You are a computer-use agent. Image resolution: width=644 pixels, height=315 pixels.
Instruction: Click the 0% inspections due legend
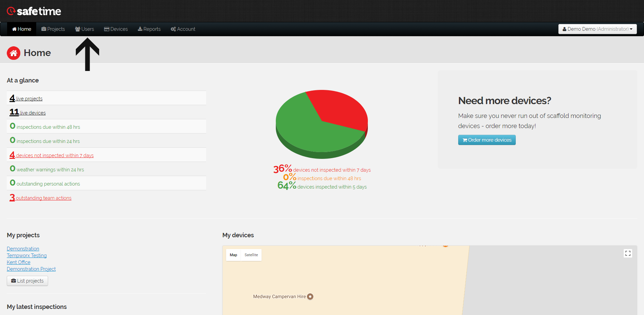point(322,178)
